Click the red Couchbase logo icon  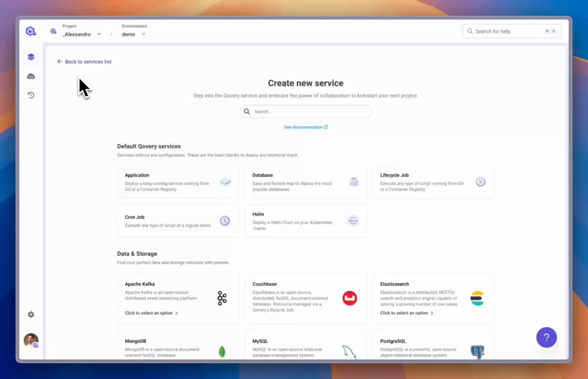tap(349, 298)
